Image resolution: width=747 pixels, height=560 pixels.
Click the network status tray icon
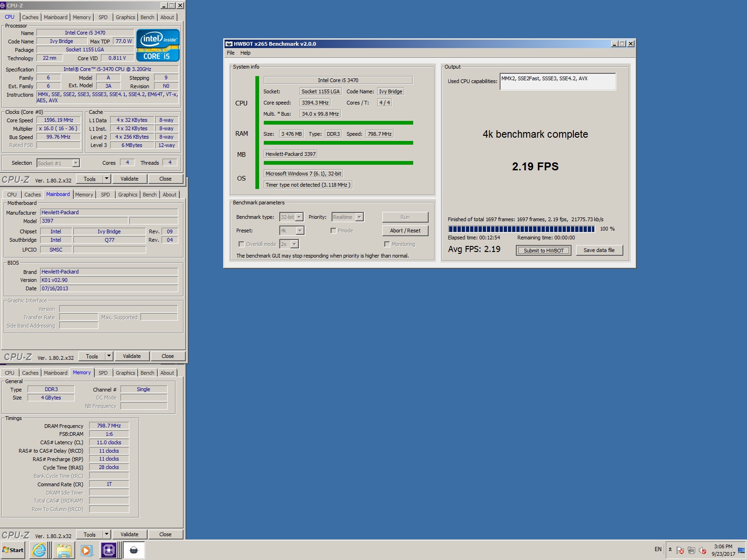click(x=691, y=550)
